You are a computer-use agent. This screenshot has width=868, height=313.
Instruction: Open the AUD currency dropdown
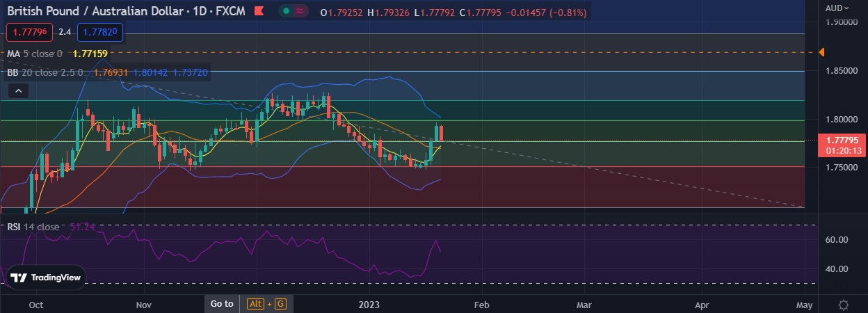click(835, 8)
